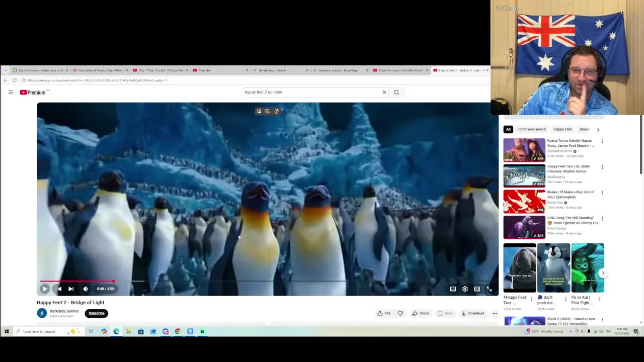Show more filter chips with right arrow
This screenshot has width=644, height=362.
(598, 129)
